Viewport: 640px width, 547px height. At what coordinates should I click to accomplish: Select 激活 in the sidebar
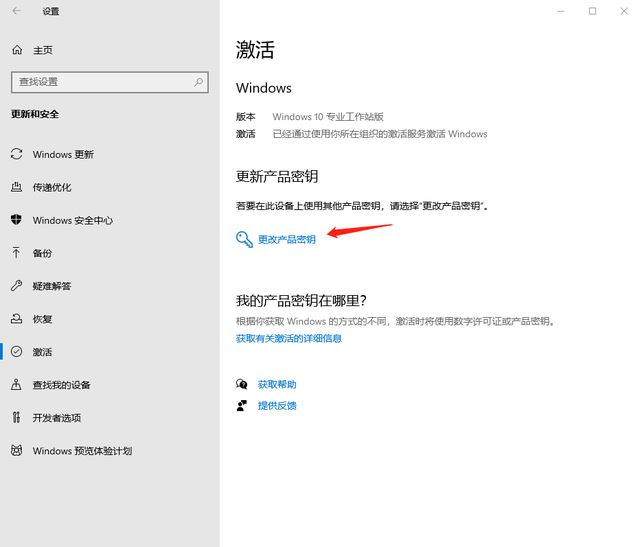(42, 352)
